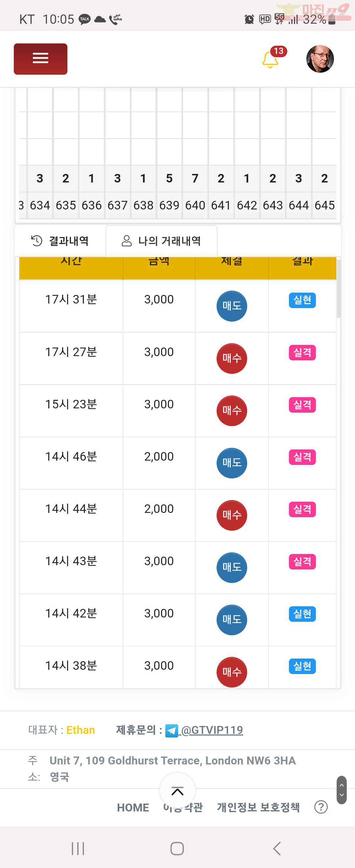
Task: Open the help question mark icon
Action: [320, 807]
